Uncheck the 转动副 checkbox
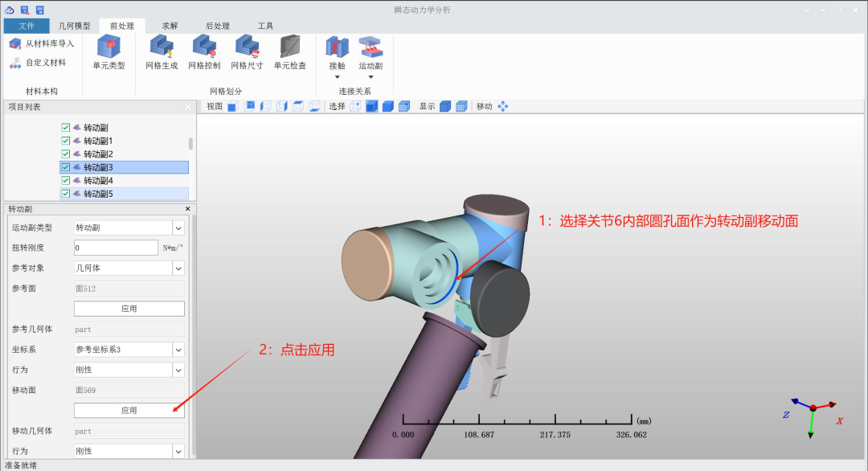868x471 pixels. click(65, 127)
